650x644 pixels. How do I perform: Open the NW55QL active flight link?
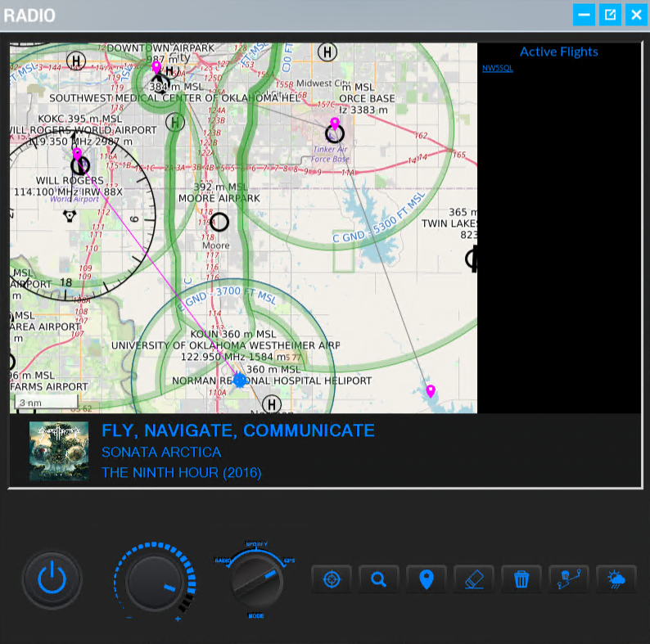pyautogui.click(x=497, y=68)
